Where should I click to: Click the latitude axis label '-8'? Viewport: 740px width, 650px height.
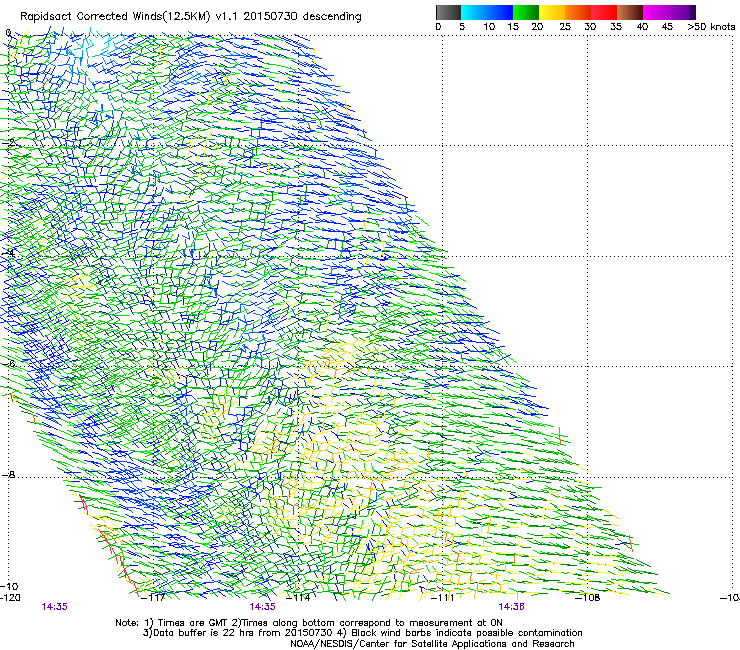tap(9, 474)
